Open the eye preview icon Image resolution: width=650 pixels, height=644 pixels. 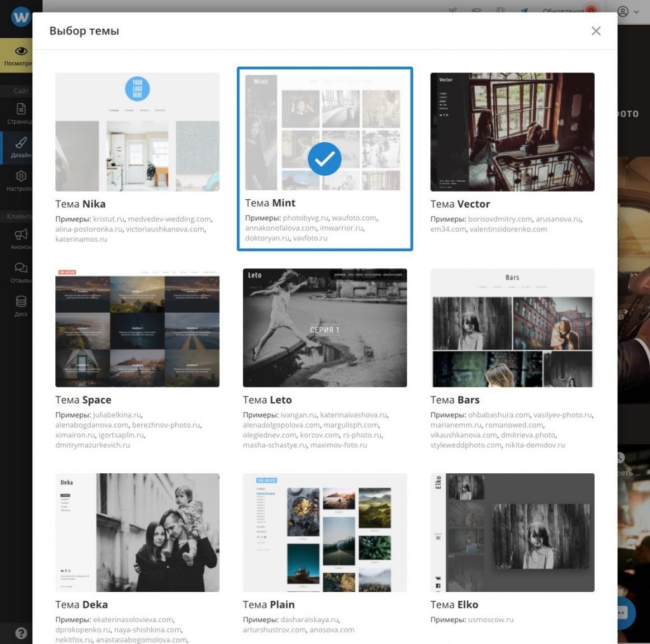pyautogui.click(x=21, y=51)
